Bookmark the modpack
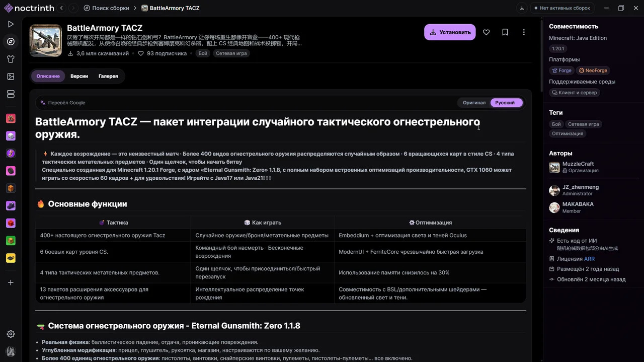This screenshot has width=644, height=362. point(505,32)
